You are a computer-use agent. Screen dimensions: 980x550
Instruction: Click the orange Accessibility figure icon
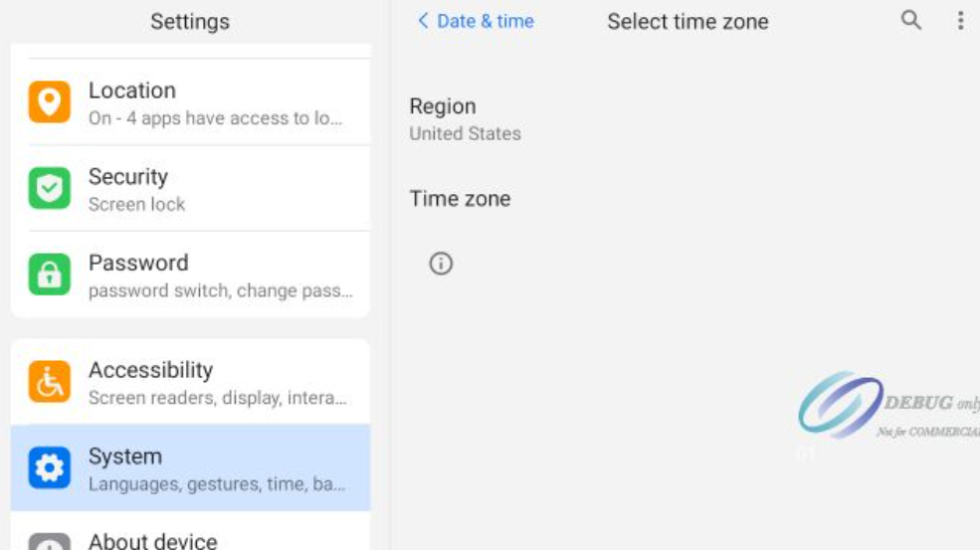(50, 382)
